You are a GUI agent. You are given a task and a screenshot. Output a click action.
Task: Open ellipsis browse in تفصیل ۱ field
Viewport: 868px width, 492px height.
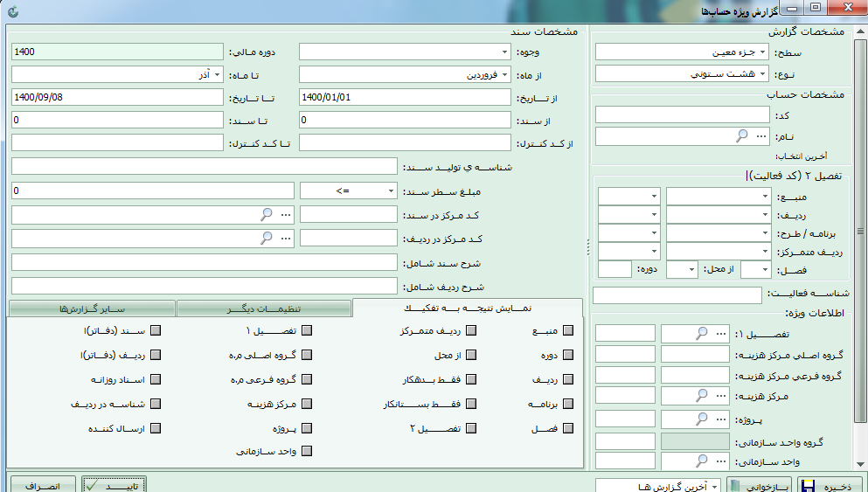click(x=721, y=334)
